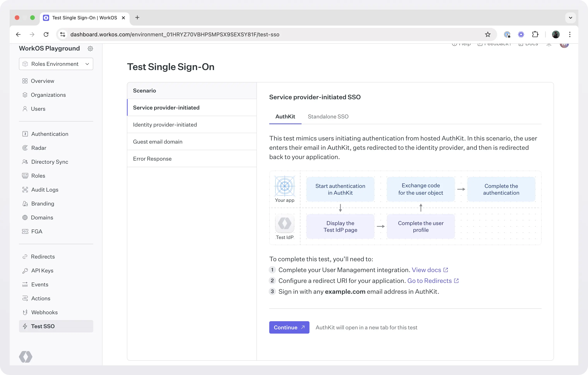The image size is (588, 375).
Task: Open the Chrome profile avatar
Action: tap(556, 34)
